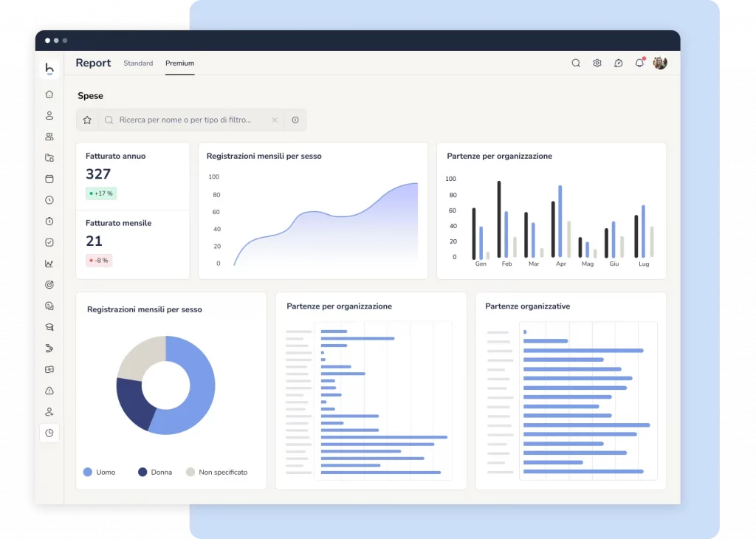Click the speed gauge icon in header

pyautogui.click(x=619, y=63)
